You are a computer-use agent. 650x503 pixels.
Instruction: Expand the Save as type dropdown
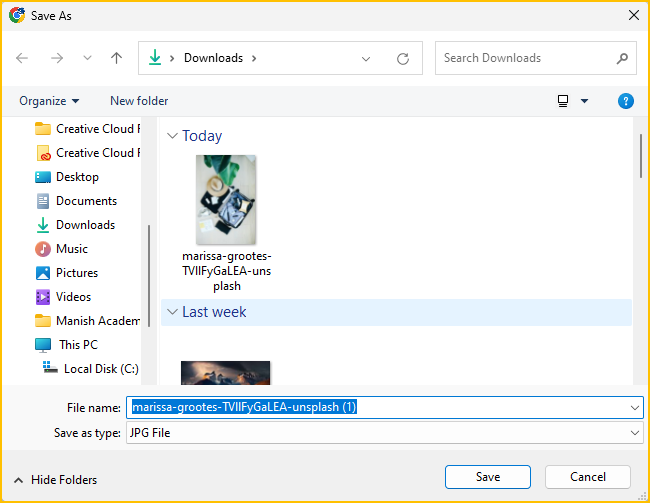635,433
